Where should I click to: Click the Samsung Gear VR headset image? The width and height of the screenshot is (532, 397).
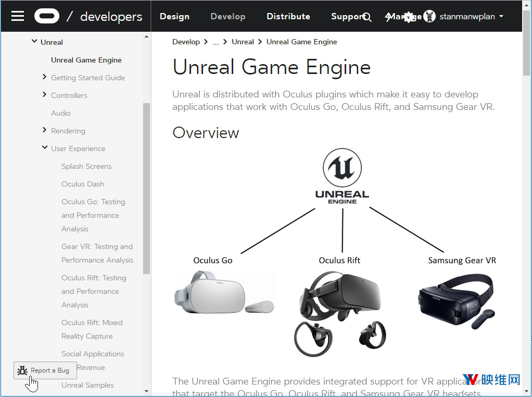tap(457, 301)
